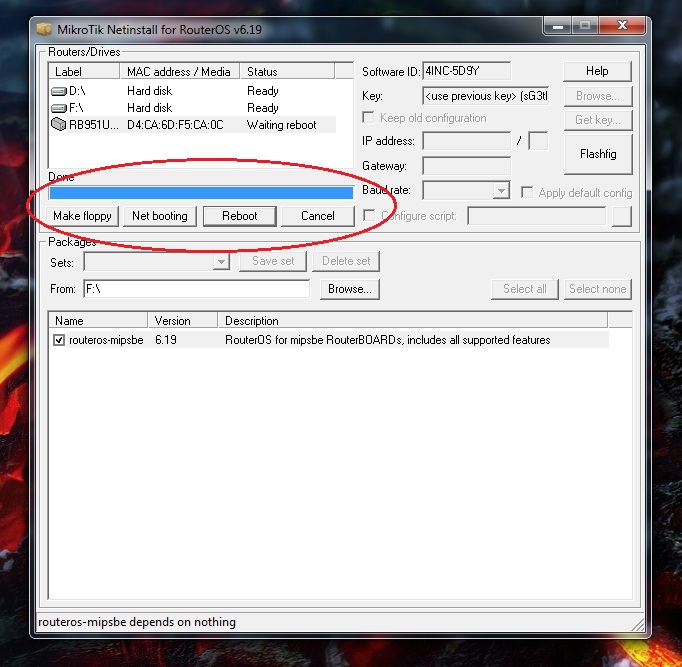Viewport: 682px width, 667px height.
Task: Focus the netmask field after slash
Action: (538, 141)
